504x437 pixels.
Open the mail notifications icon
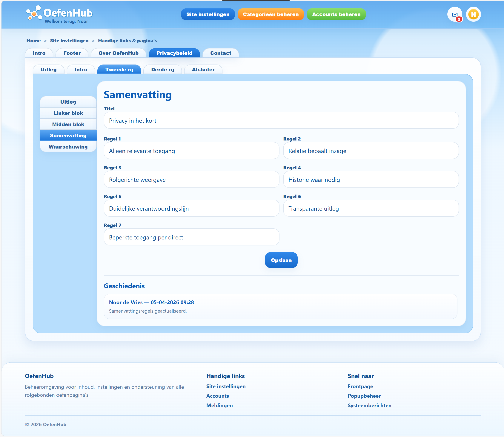(455, 14)
